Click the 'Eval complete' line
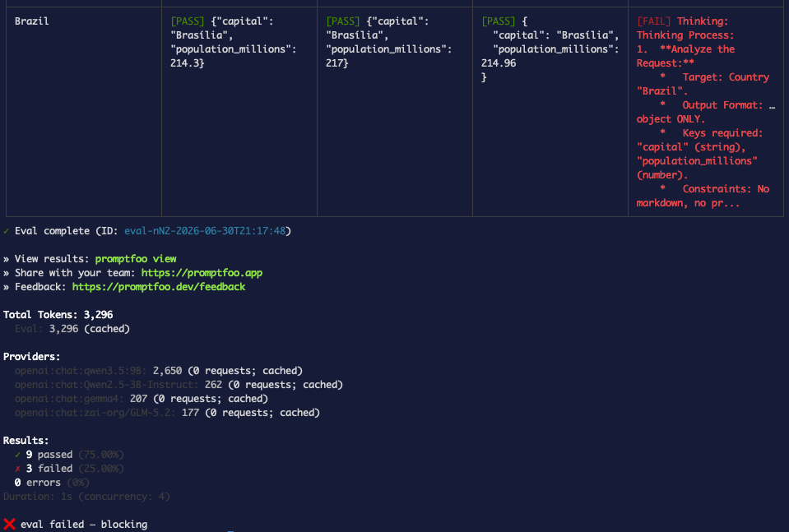This screenshot has width=789, height=532. coord(147,231)
